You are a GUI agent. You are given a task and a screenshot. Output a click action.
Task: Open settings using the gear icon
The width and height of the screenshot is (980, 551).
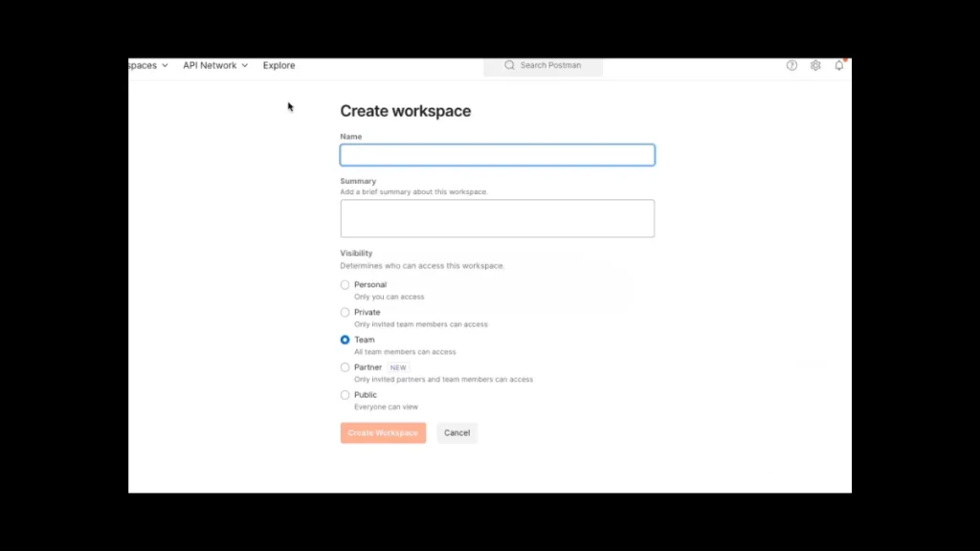[x=815, y=65]
